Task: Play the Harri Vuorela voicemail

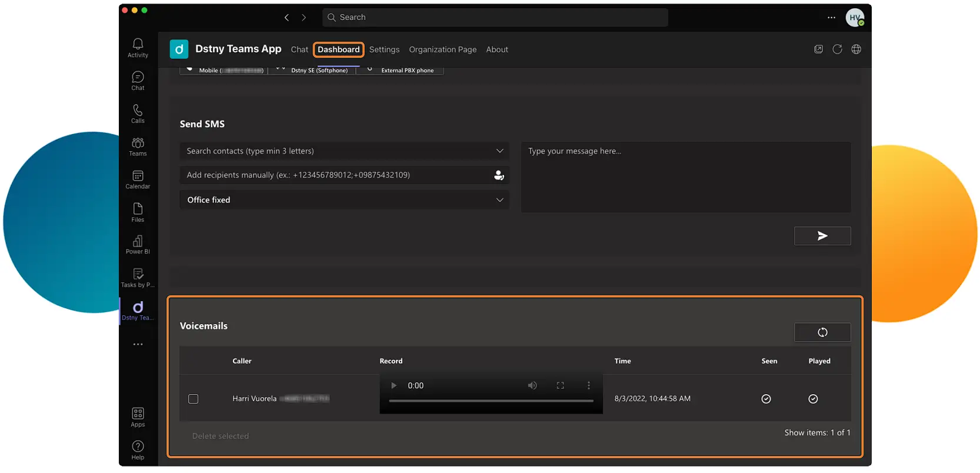Action: [x=394, y=385]
